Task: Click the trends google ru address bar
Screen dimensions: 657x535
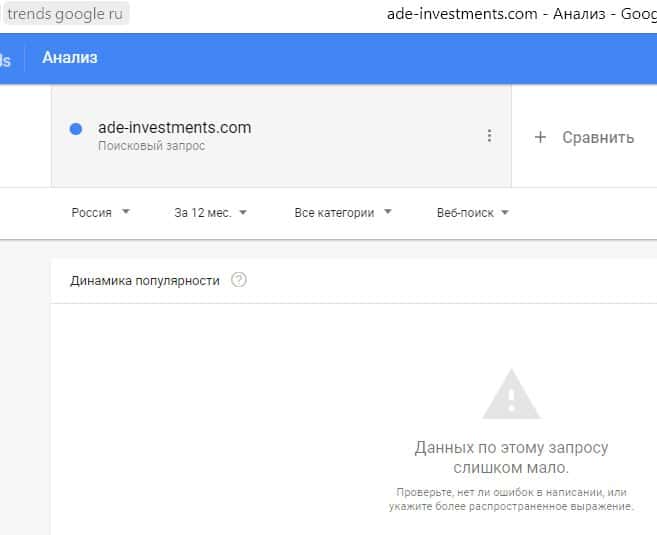Action: [65, 14]
